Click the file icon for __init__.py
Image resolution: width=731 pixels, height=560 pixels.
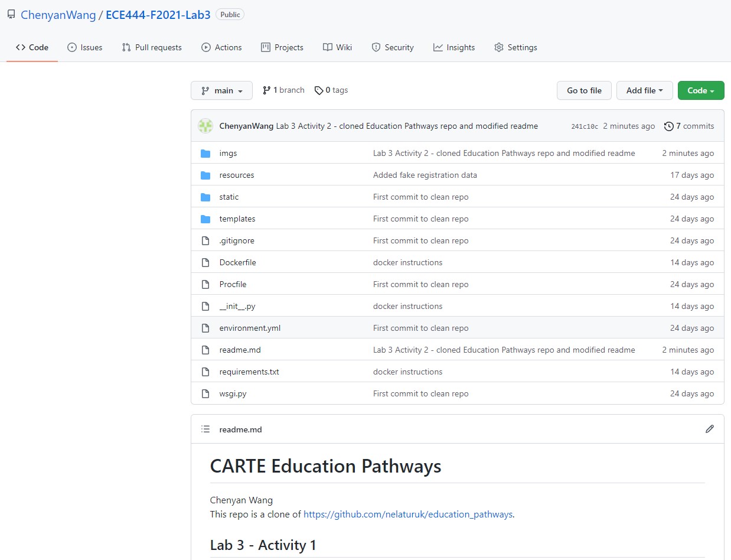[x=205, y=306]
